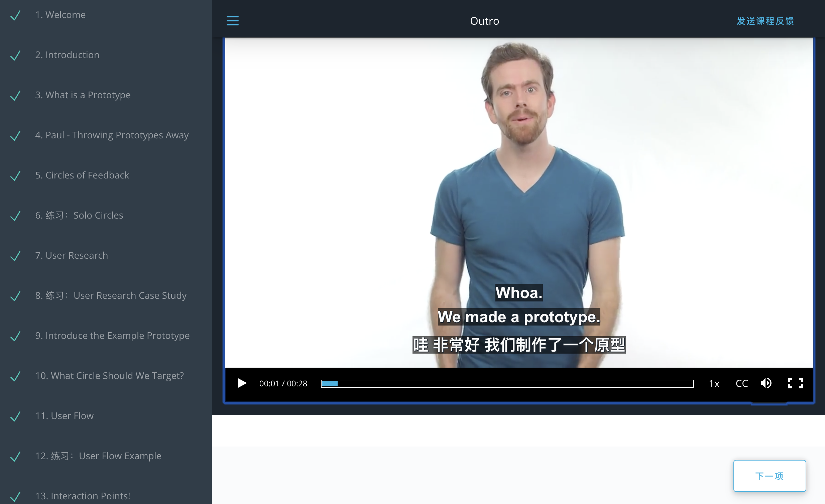The height and width of the screenshot is (504, 825).
Task: Click checkmark next to Solo Circles exercise
Action: click(x=15, y=216)
